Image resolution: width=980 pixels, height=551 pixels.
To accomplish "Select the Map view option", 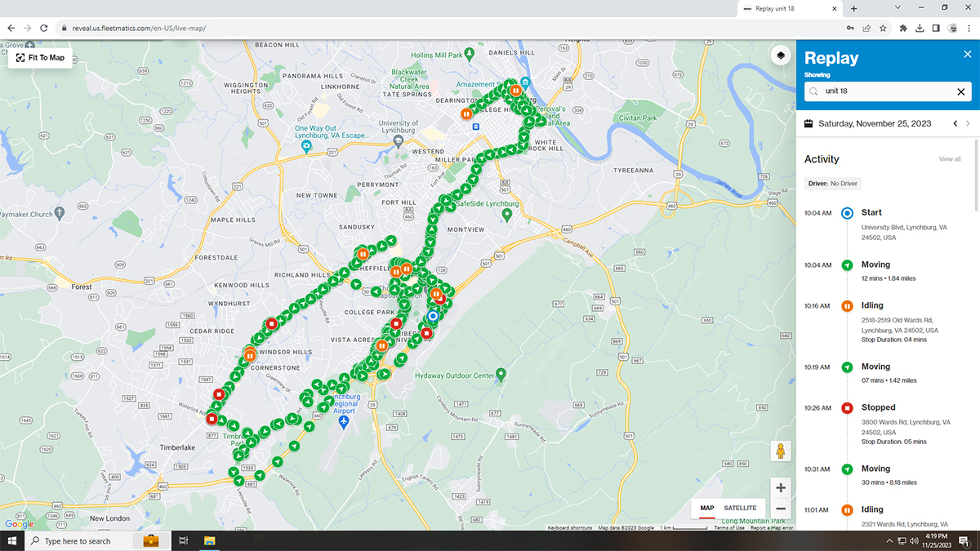I will coord(706,508).
